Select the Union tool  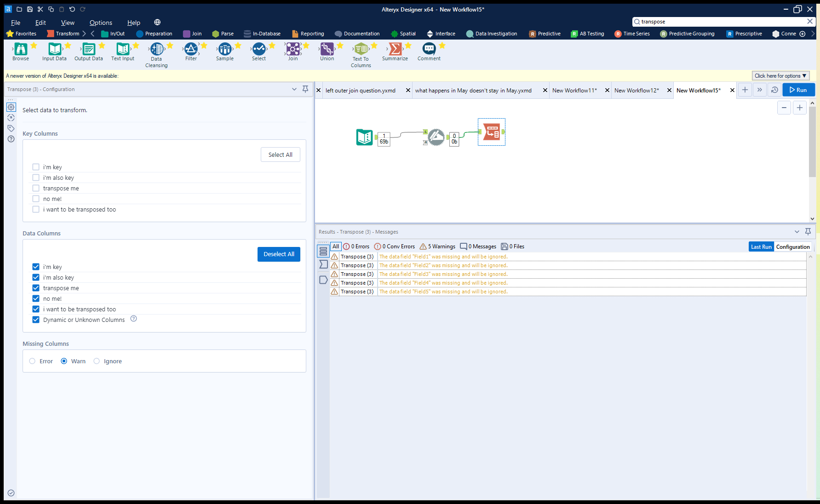(x=327, y=52)
